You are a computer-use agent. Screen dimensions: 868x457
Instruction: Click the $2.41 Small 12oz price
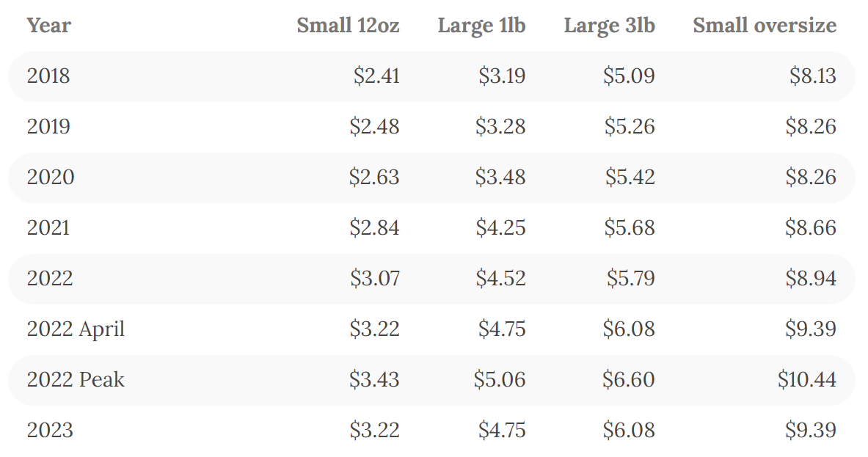click(376, 76)
